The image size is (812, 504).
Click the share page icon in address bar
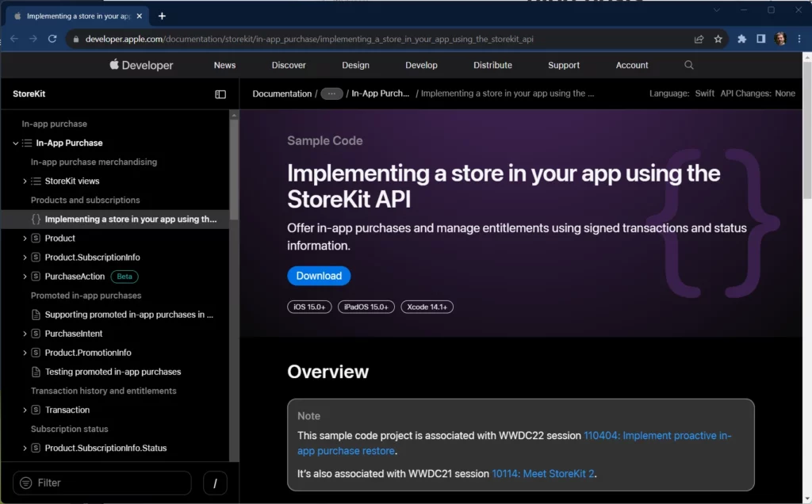coord(699,39)
